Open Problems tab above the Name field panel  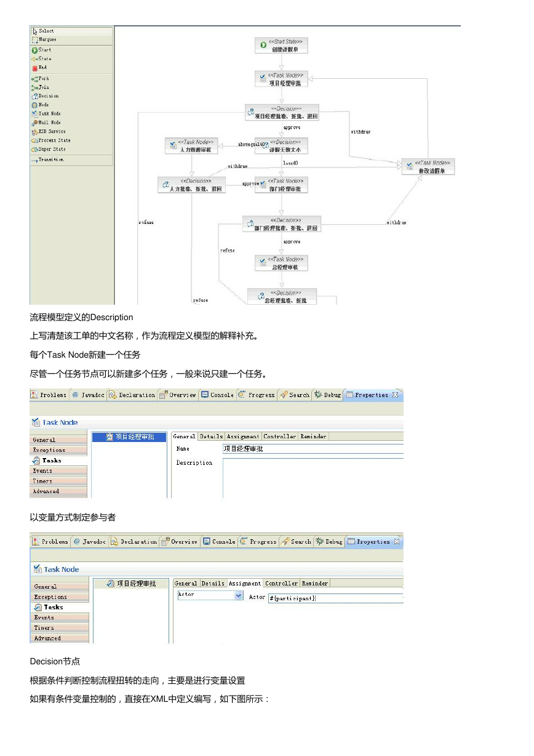tap(49, 395)
